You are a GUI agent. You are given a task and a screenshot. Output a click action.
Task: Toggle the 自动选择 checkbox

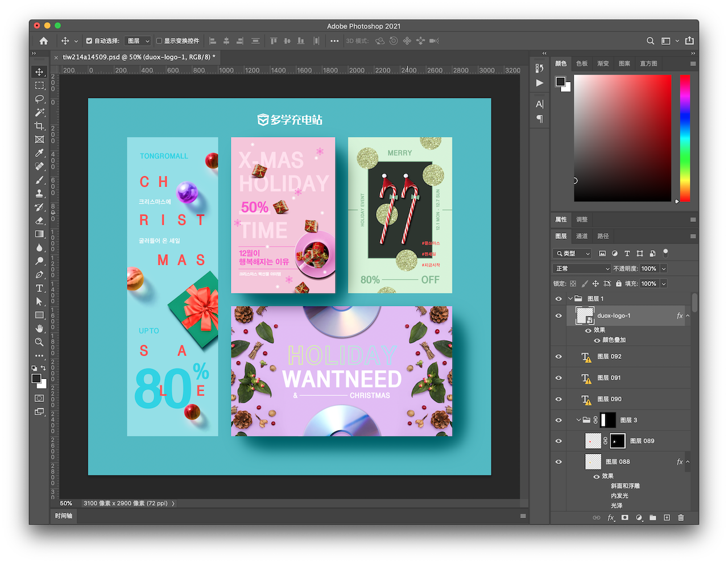coord(89,41)
